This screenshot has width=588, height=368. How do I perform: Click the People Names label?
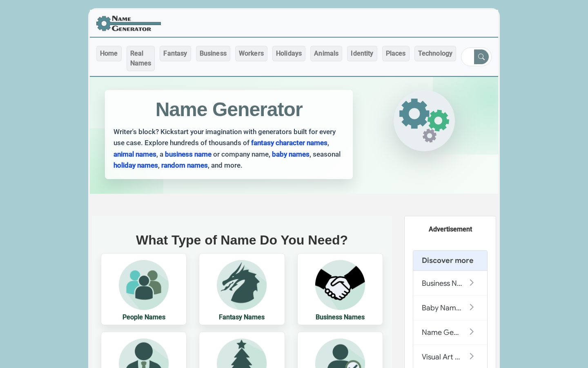click(x=144, y=317)
